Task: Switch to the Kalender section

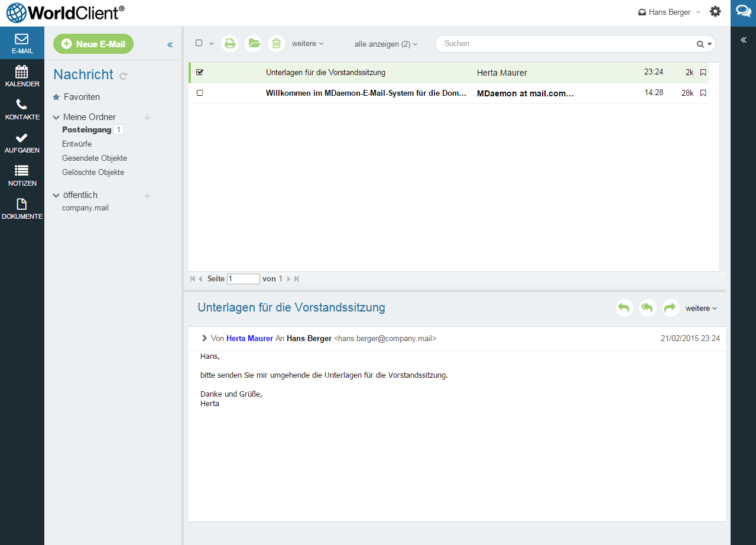Action: coord(22,76)
